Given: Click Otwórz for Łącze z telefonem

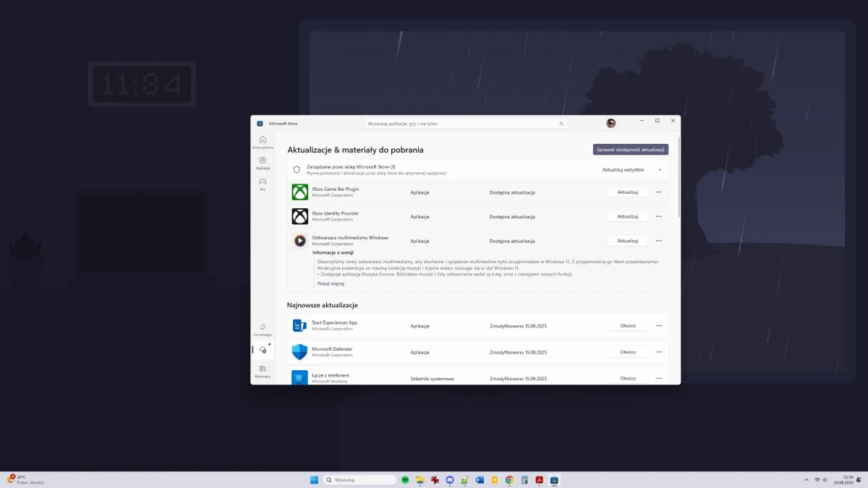Looking at the screenshot, I should 627,378.
